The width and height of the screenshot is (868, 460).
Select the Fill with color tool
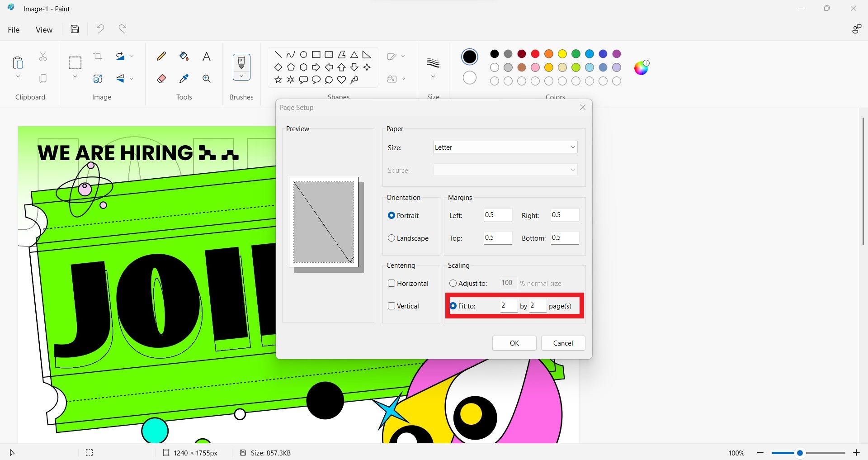pos(184,56)
